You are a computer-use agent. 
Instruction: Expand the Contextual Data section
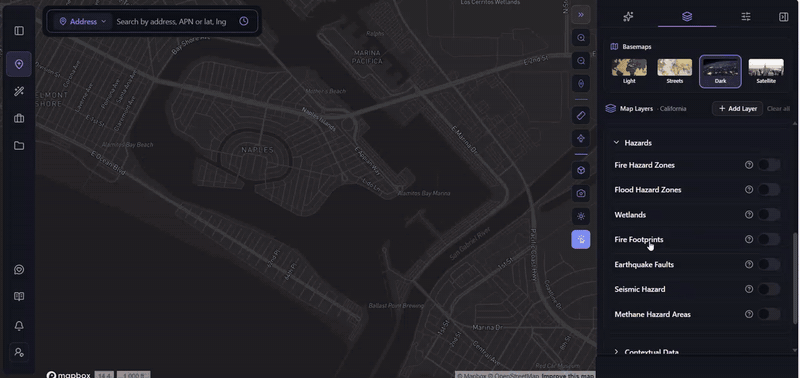click(647, 352)
